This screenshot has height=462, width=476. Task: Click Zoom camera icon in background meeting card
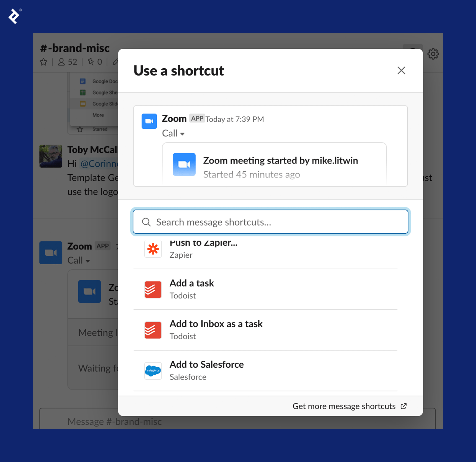click(89, 291)
